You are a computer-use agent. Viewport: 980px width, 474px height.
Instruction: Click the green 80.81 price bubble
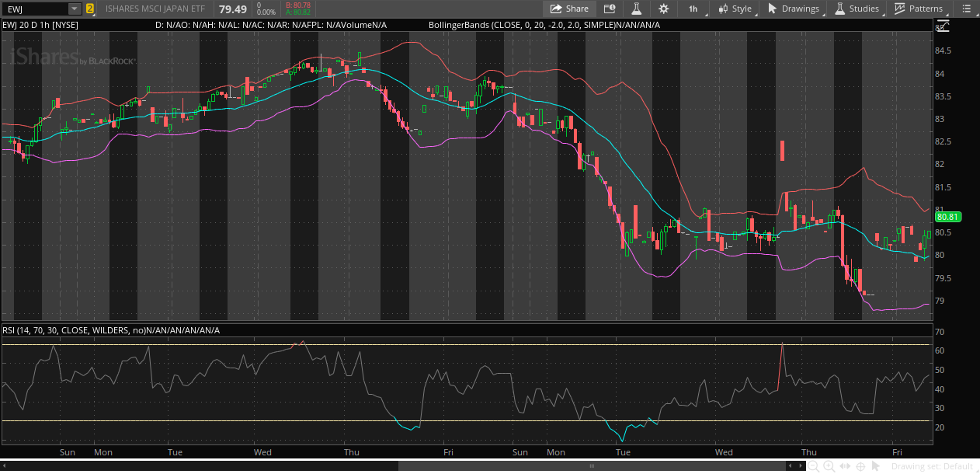949,218
